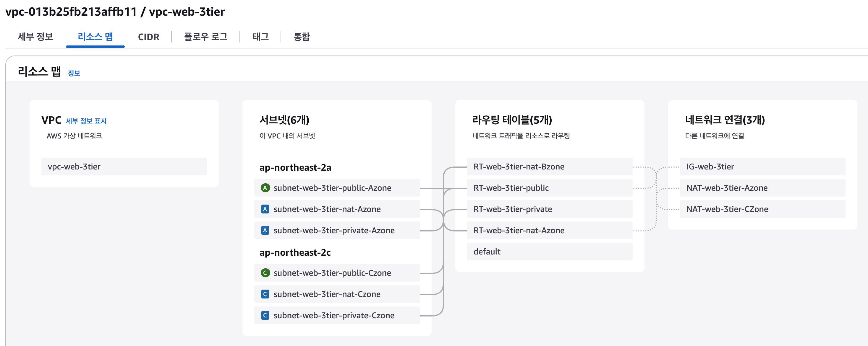Click green A icon of public-Azone subnet

click(x=265, y=188)
